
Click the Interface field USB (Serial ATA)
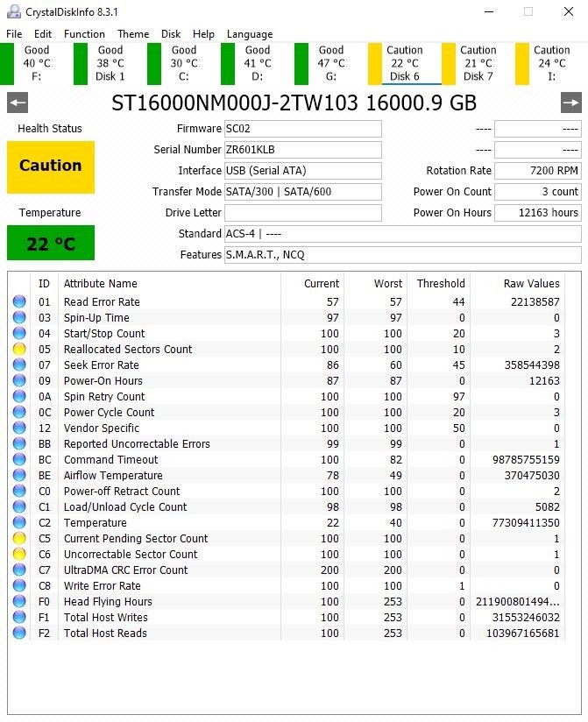pyautogui.click(x=303, y=171)
